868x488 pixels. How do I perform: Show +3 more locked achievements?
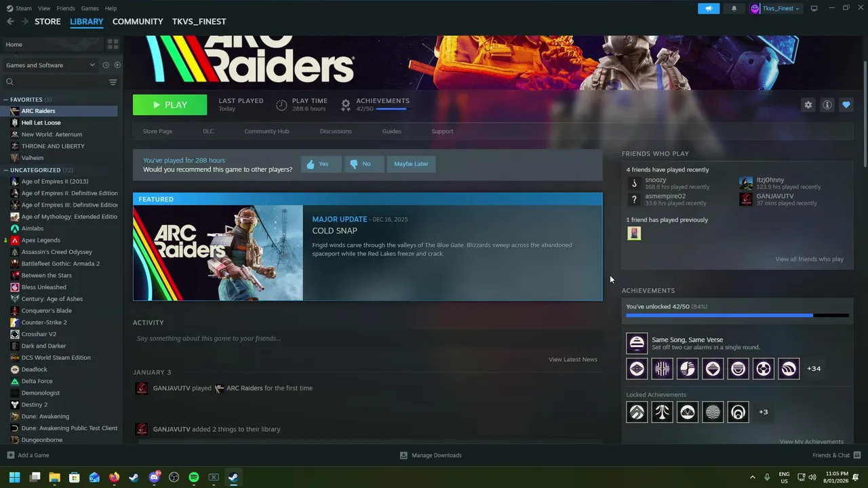(x=764, y=412)
